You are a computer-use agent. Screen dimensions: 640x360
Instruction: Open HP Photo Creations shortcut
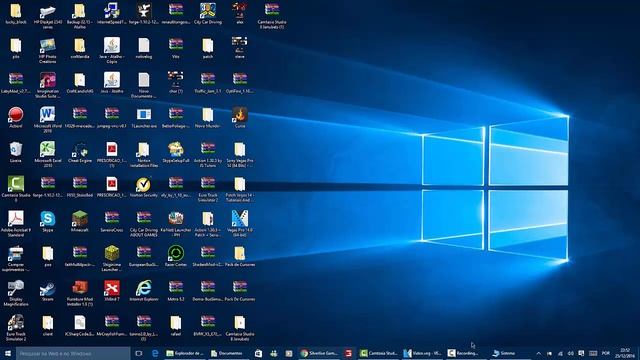pos(48,45)
